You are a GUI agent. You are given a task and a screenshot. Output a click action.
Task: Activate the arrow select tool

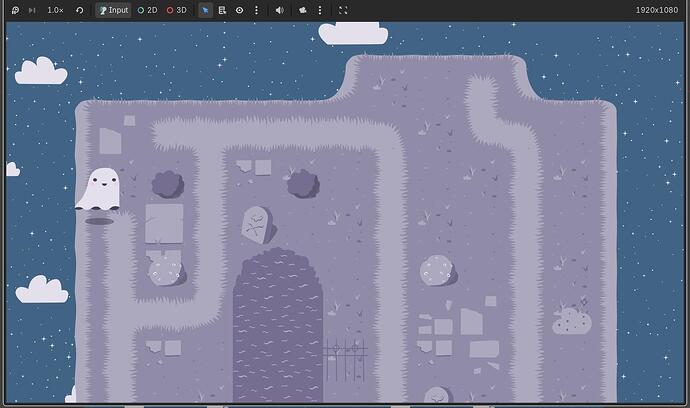(205, 10)
